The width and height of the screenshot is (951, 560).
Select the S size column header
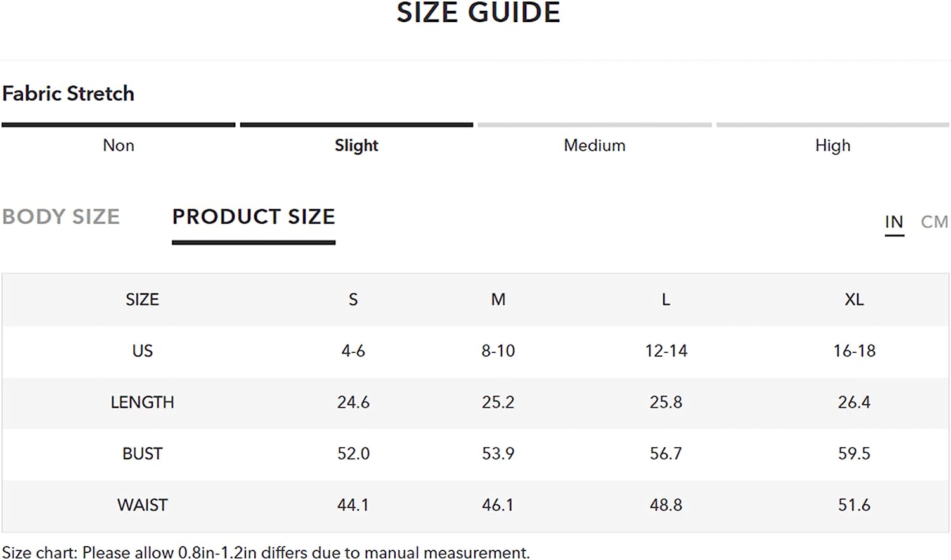[x=353, y=300]
